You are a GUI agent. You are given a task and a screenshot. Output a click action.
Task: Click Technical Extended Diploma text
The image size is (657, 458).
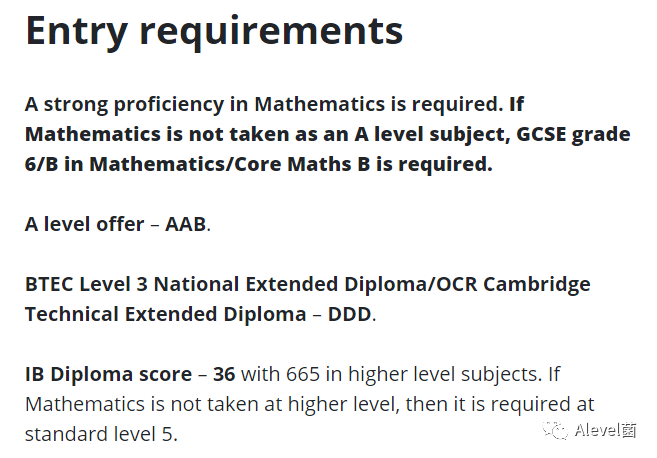[x=166, y=314]
